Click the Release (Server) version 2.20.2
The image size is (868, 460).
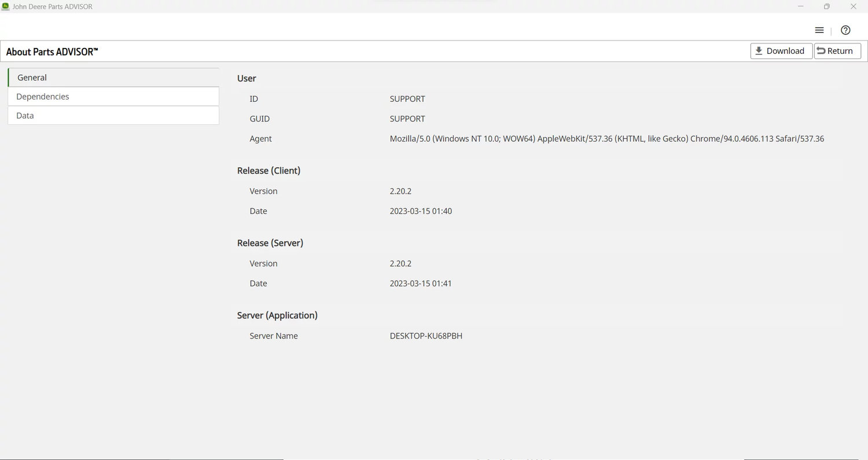pos(400,264)
